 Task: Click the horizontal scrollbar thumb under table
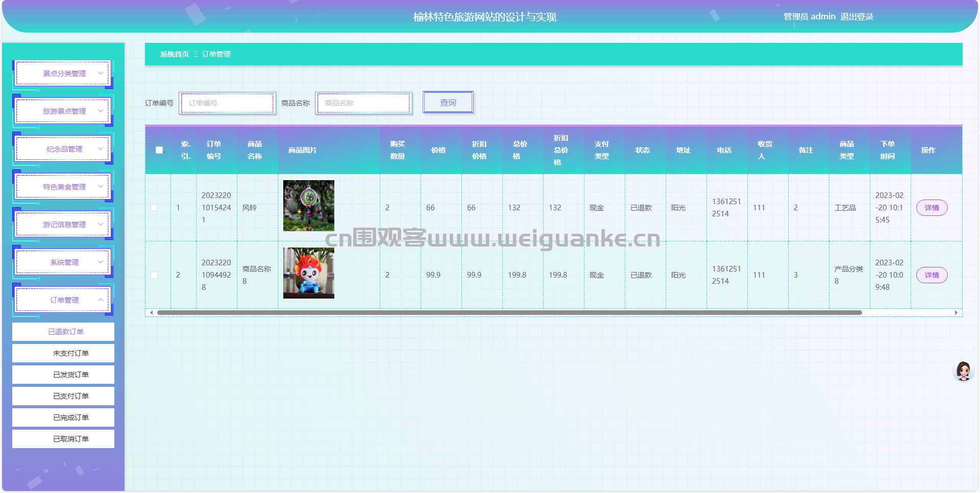(x=509, y=312)
